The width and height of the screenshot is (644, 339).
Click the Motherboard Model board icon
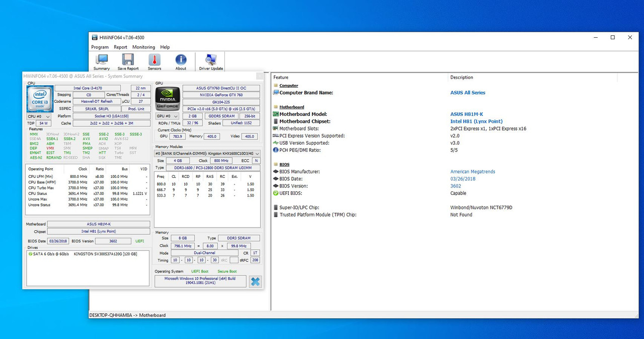(x=276, y=114)
